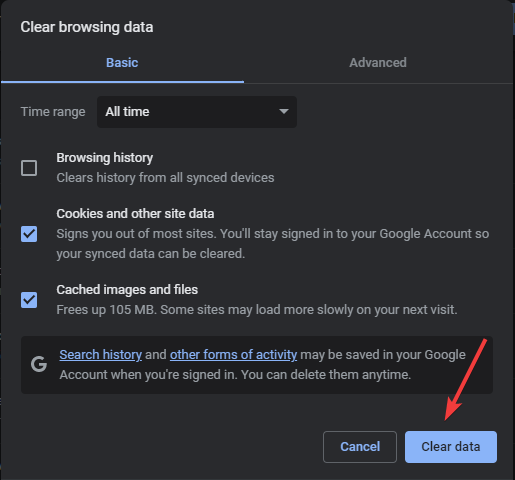Click the Browsing history label text
The height and width of the screenshot is (480, 515).
click(105, 158)
